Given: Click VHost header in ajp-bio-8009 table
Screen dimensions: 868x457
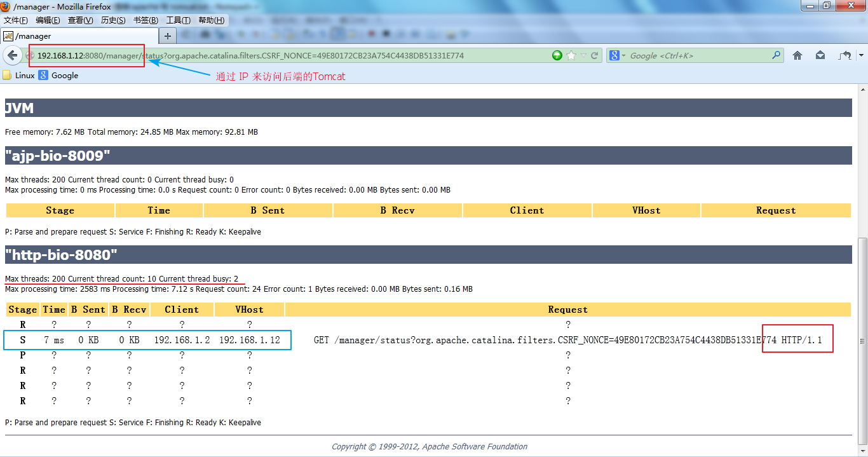Looking at the screenshot, I should pyautogui.click(x=646, y=210).
